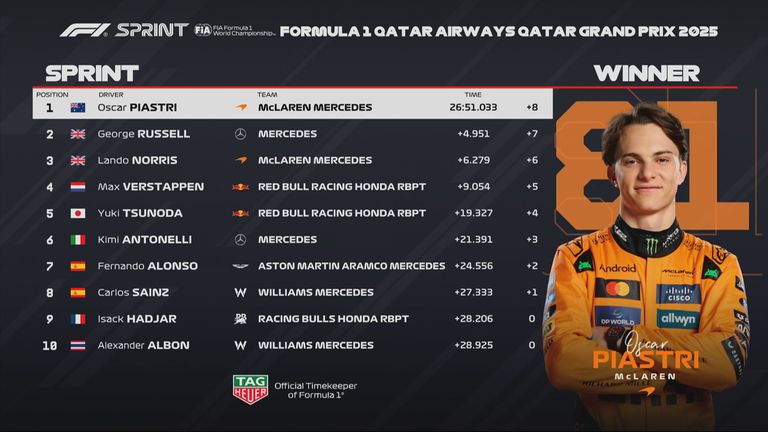Image resolution: width=768 pixels, height=432 pixels.
Task: Click the F1 logo in the header
Action: [x=84, y=30]
